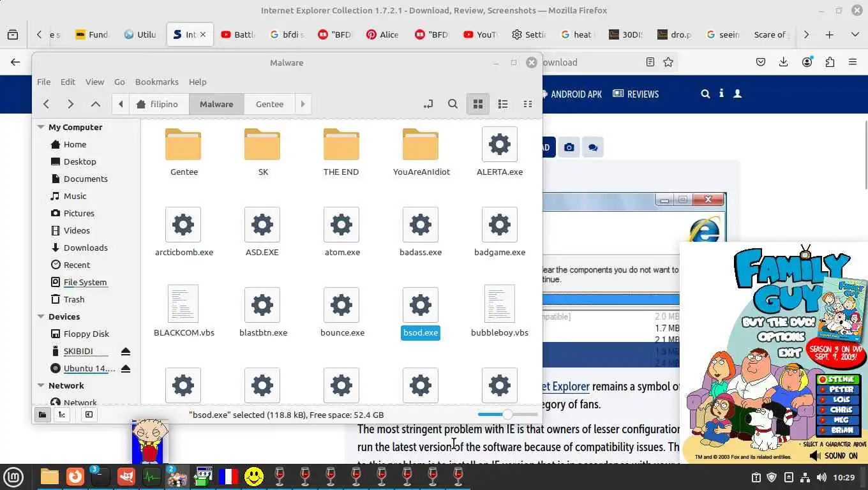
Task: Go forward in the file manager
Action: click(70, 104)
